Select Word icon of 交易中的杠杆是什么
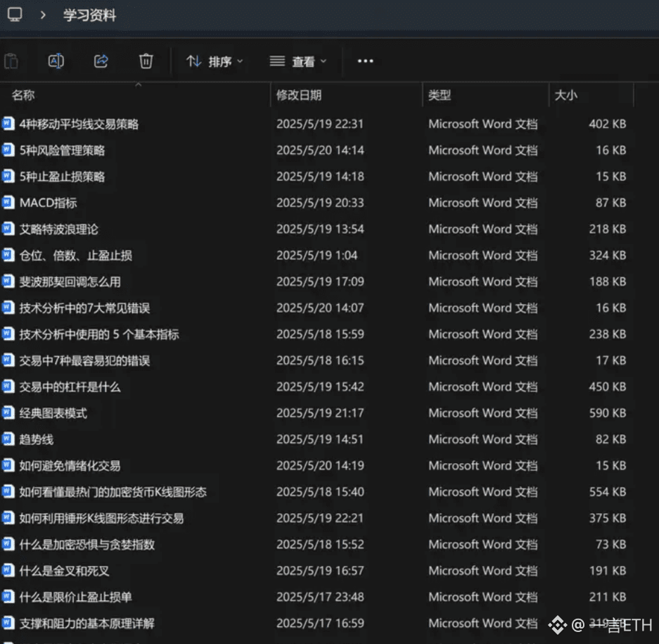659x644 pixels. (x=8, y=387)
